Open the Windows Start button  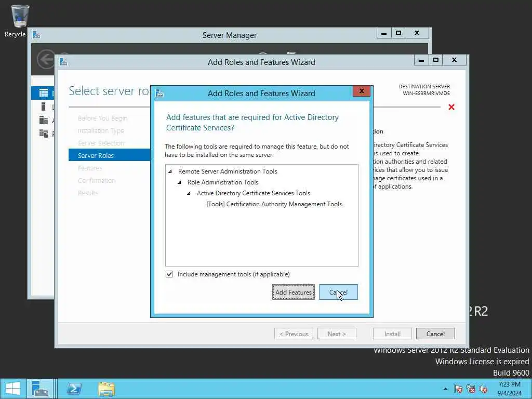13,389
